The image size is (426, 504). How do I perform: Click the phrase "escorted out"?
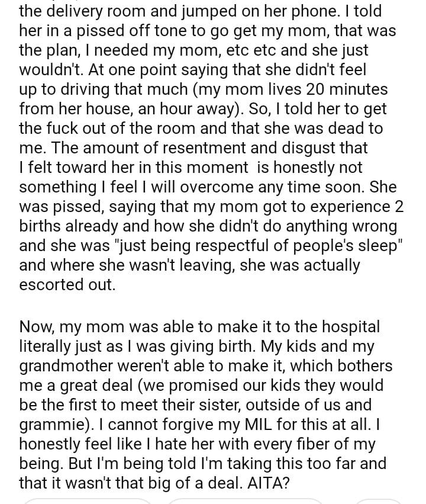click(67, 284)
